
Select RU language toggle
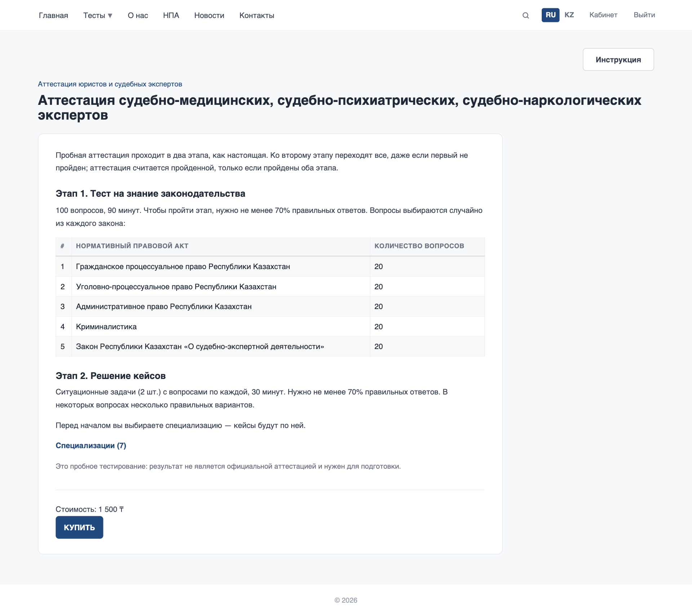point(550,15)
